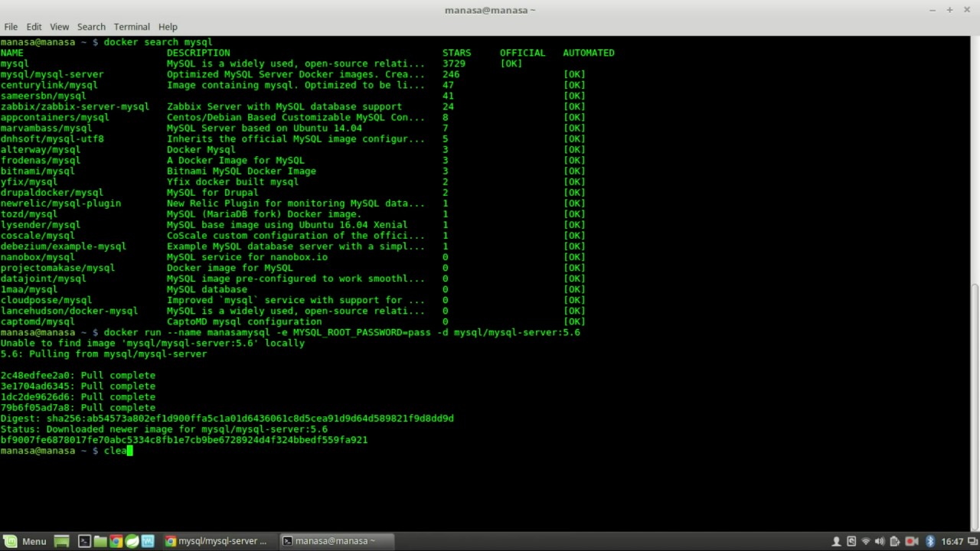
Task: Launch the green leaf application in panel
Action: click(132, 541)
